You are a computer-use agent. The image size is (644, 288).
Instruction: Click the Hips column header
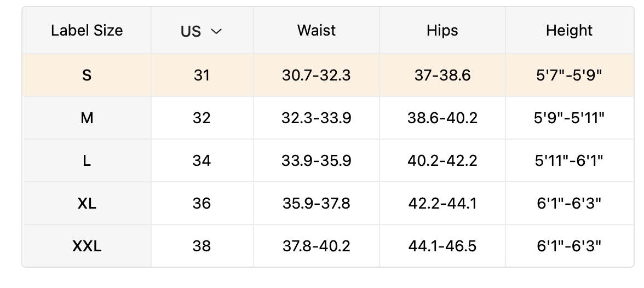tap(442, 31)
